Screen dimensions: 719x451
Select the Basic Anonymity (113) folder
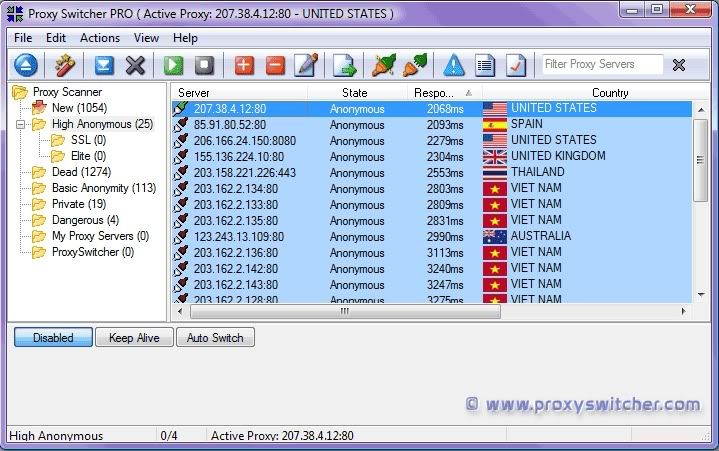(104, 188)
